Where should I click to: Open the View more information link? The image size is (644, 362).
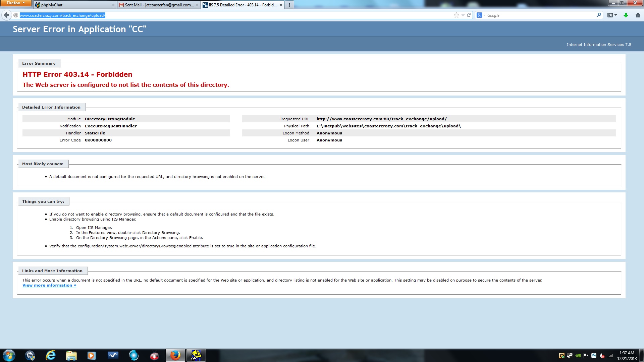(x=49, y=285)
